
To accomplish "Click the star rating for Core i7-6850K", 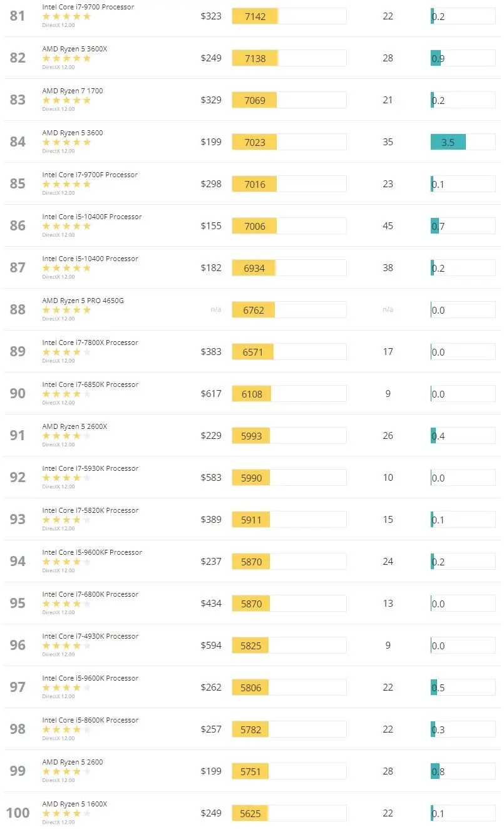I will 66,394.
